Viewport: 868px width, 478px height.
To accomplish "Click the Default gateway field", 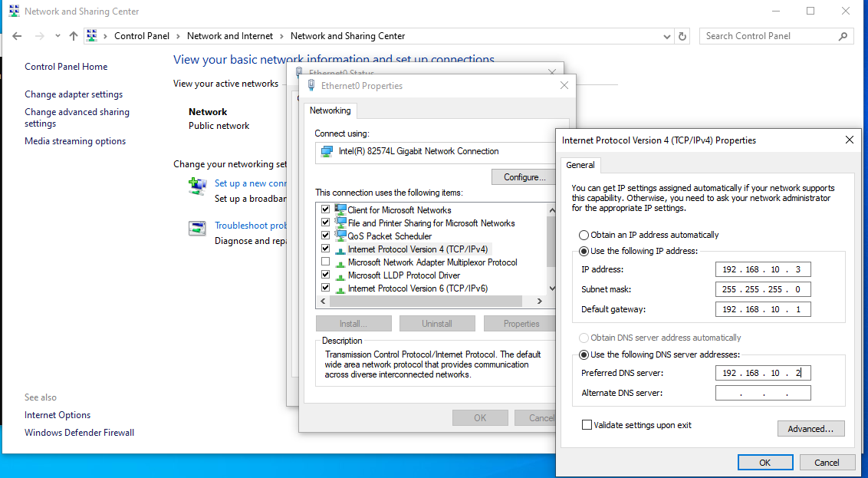I will pyautogui.click(x=763, y=309).
